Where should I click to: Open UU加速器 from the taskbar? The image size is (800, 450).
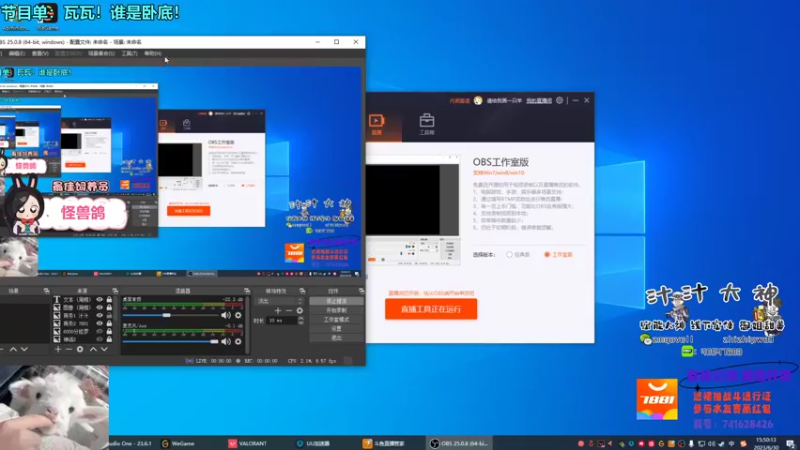coord(313,443)
